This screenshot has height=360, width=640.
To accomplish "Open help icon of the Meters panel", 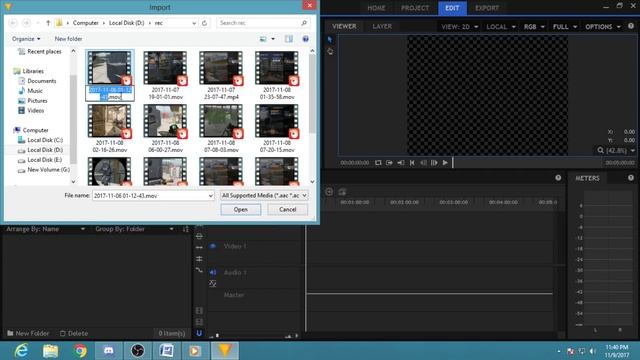I will (631, 178).
